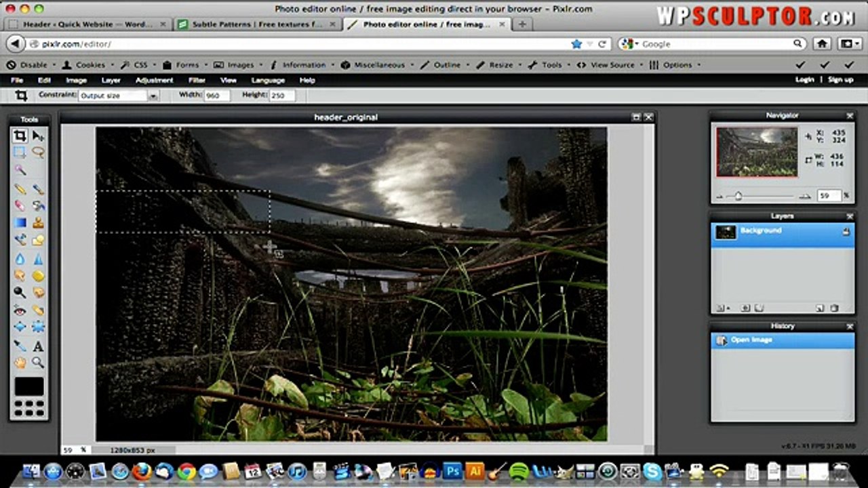Screen dimensions: 868x488
Task: Open the Constraint dropdown
Action: pyautogui.click(x=153, y=96)
